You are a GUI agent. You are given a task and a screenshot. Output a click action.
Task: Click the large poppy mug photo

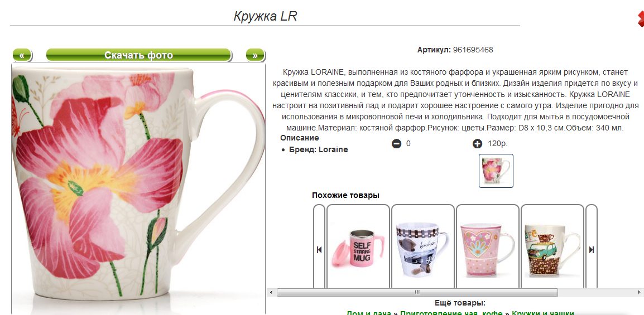tap(138, 188)
